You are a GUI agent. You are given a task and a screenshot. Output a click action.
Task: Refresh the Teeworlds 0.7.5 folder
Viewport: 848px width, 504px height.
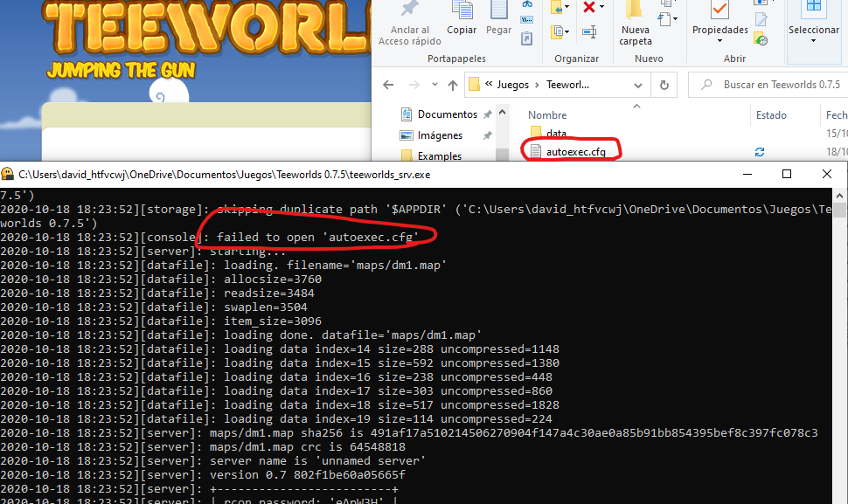pyautogui.click(x=664, y=85)
